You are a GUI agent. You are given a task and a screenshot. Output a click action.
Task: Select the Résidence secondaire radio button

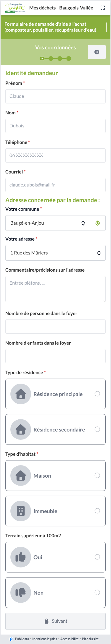[97, 429]
